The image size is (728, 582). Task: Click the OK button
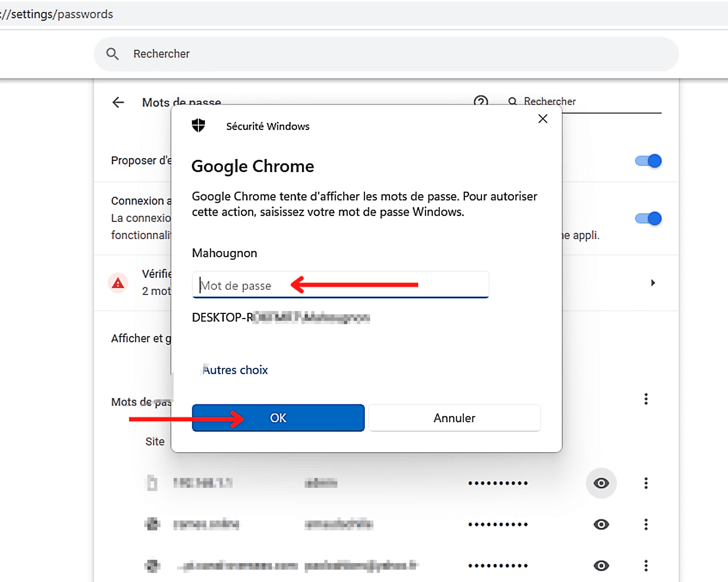[x=278, y=418]
